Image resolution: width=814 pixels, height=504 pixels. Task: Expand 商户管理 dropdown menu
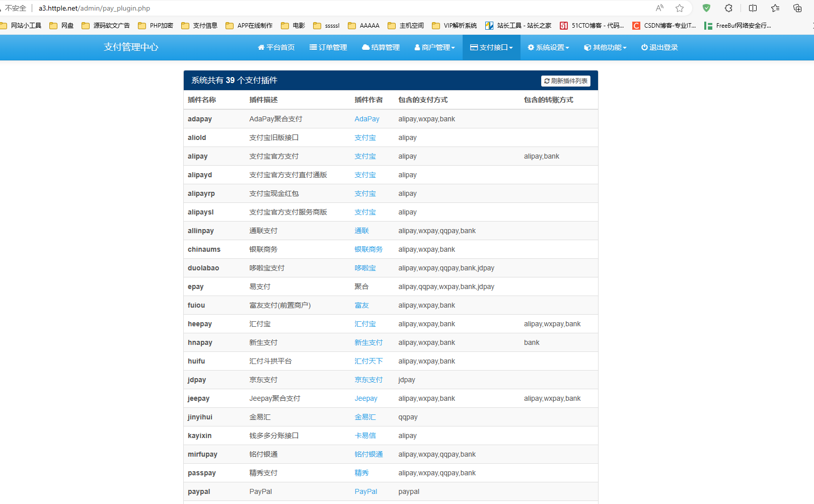pos(434,47)
